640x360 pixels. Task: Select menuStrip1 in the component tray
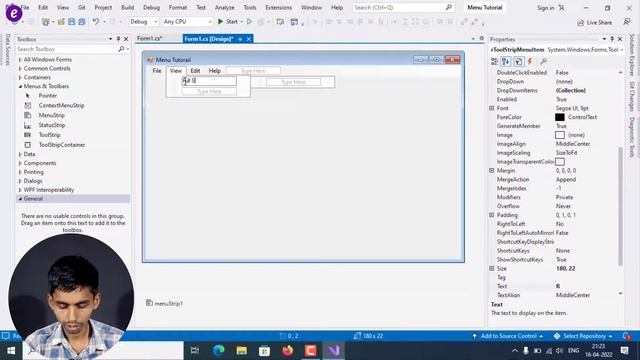coord(164,303)
